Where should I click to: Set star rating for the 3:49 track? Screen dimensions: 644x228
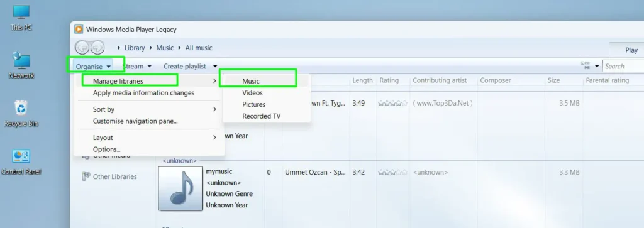coord(393,104)
